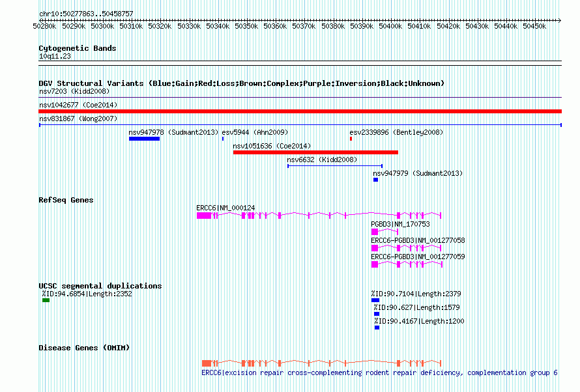Click the esv2339896 (Bentley2008) red marker

(351, 139)
